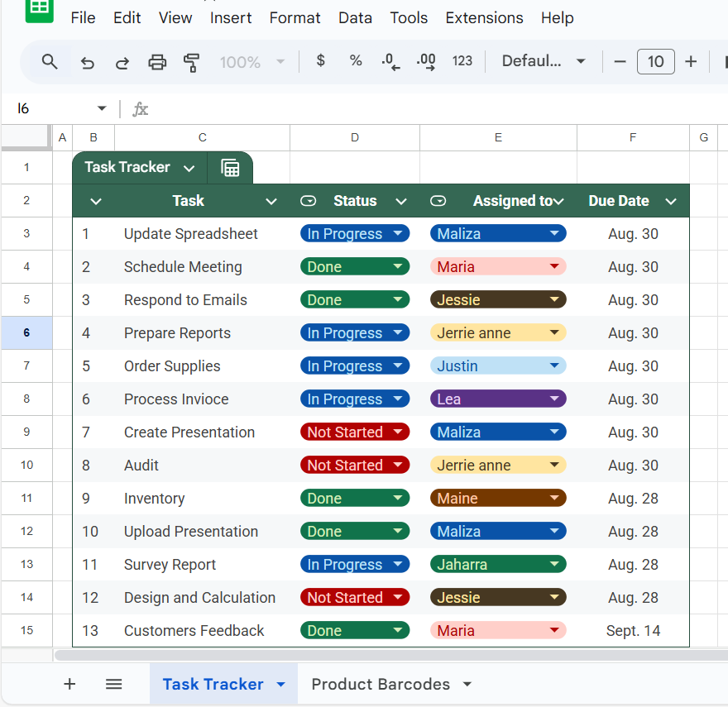The width and height of the screenshot is (728, 707).
Task: Click the redo arrow icon
Action: point(122,62)
